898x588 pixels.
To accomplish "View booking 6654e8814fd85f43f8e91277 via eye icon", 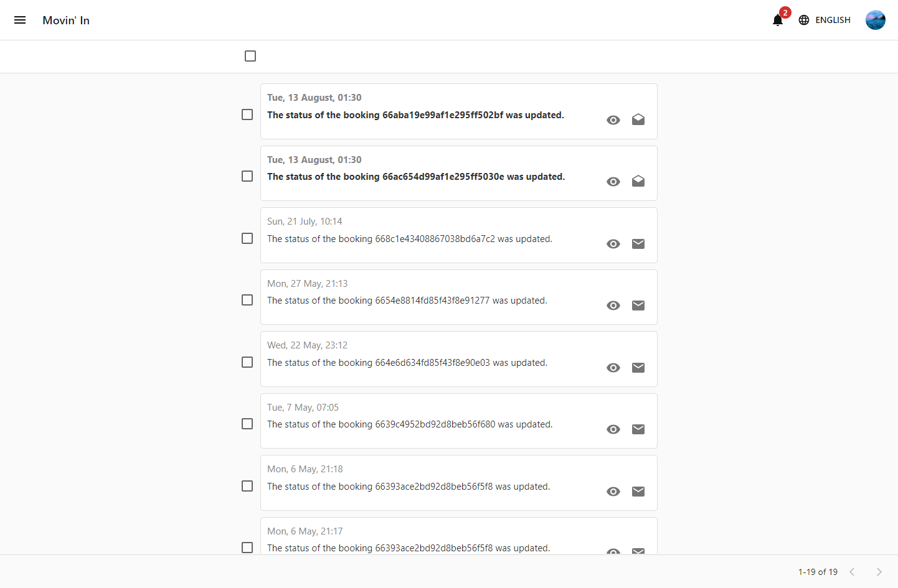I will click(613, 306).
